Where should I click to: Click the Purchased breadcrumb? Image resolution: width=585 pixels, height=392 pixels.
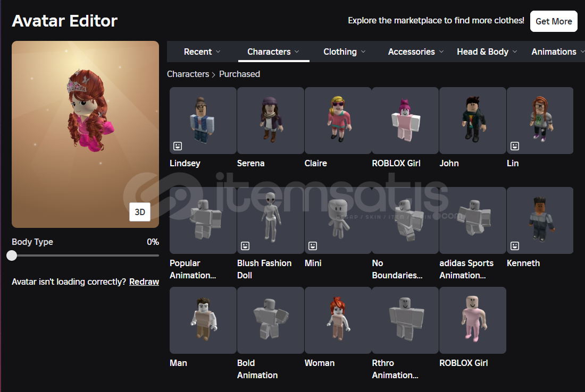(x=239, y=74)
